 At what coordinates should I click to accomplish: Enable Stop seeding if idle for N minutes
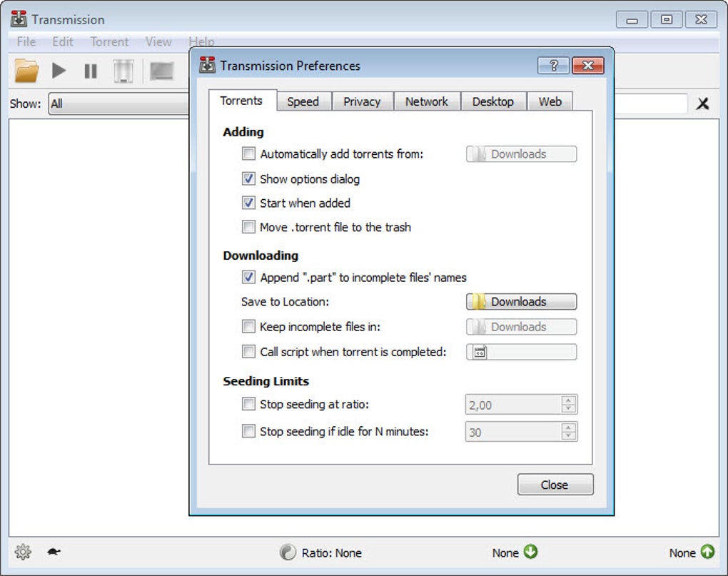(248, 431)
